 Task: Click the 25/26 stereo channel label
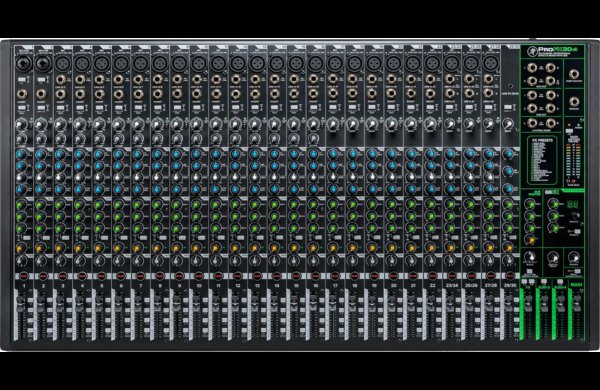click(x=471, y=286)
